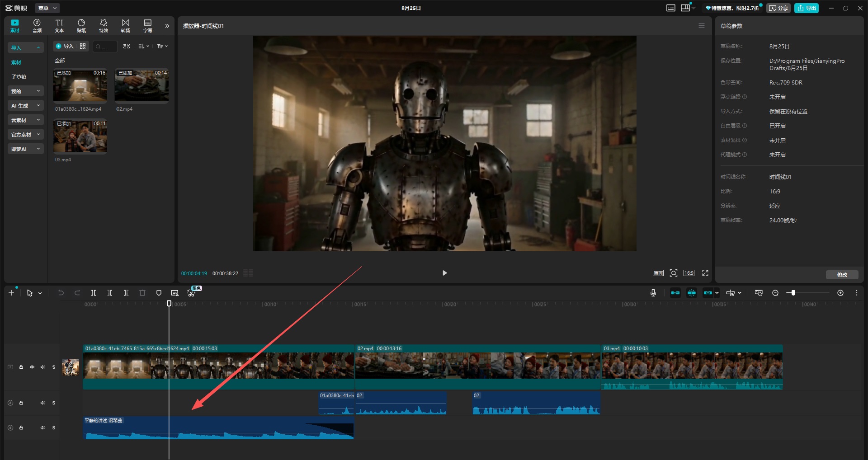Open the 菜单 menu dropdown
This screenshot has height=460, width=868.
click(x=47, y=8)
